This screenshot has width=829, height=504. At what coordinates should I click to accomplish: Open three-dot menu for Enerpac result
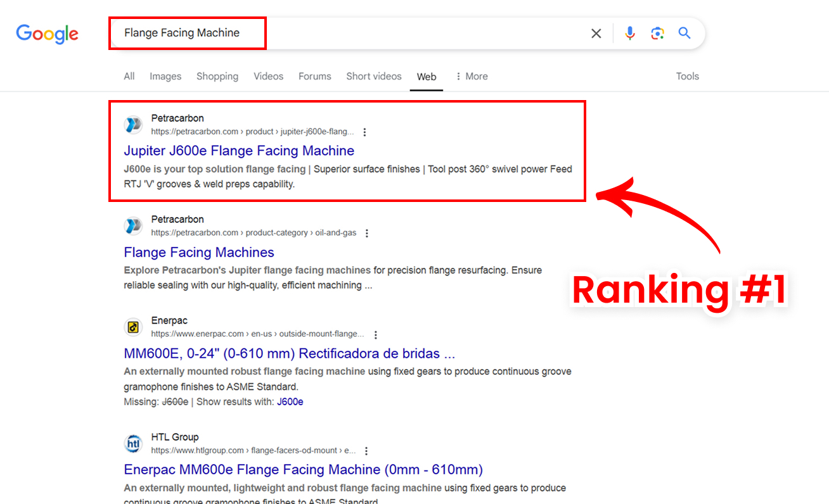(376, 335)
